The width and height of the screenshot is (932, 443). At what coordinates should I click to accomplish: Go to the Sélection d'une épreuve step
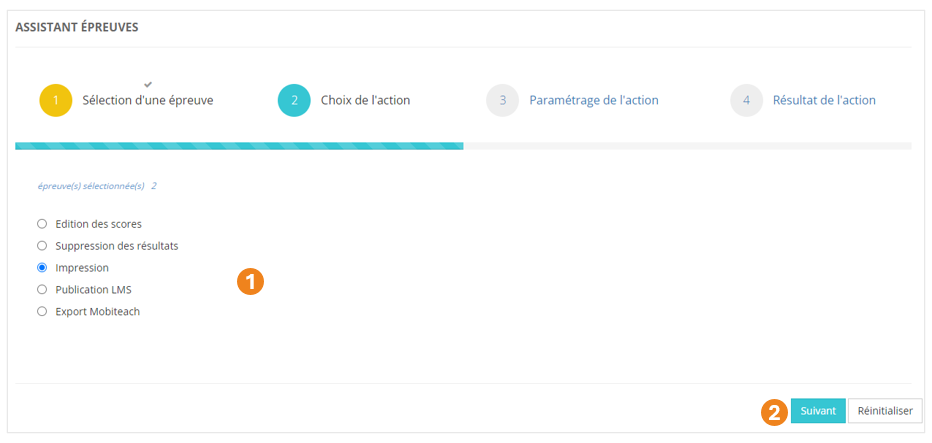tap(148, 101)
